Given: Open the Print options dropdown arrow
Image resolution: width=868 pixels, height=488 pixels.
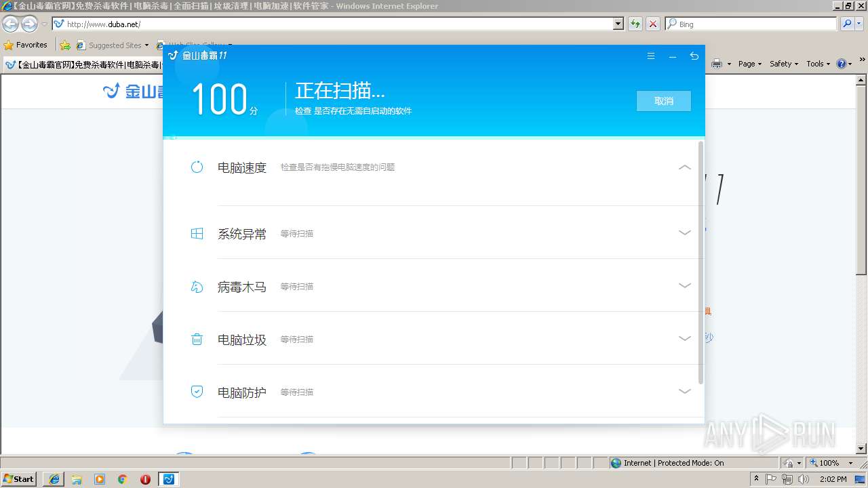Looking at the screenshot, I should [x=729, y=64].
